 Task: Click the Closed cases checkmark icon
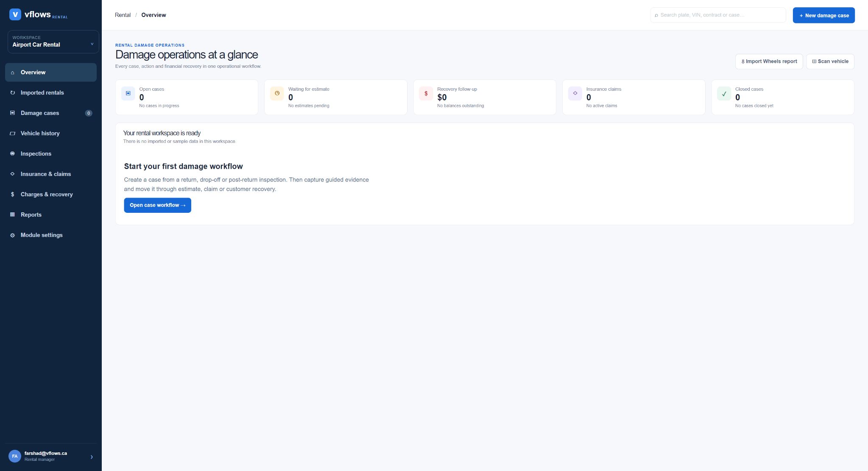tap(724, 93)
